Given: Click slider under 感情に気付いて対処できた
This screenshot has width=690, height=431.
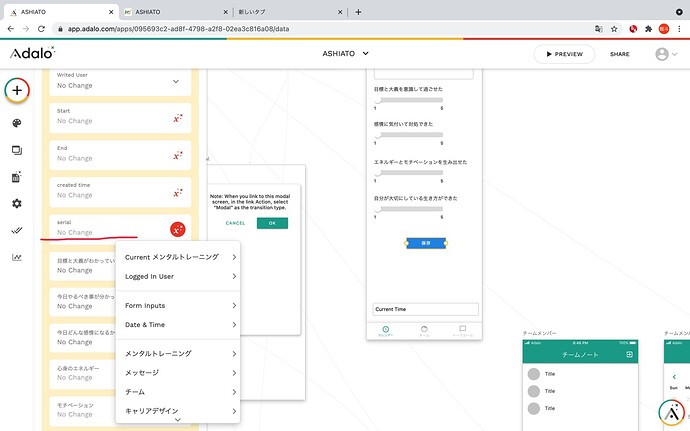Looking at the screenshot, I should tap(409, 135).
